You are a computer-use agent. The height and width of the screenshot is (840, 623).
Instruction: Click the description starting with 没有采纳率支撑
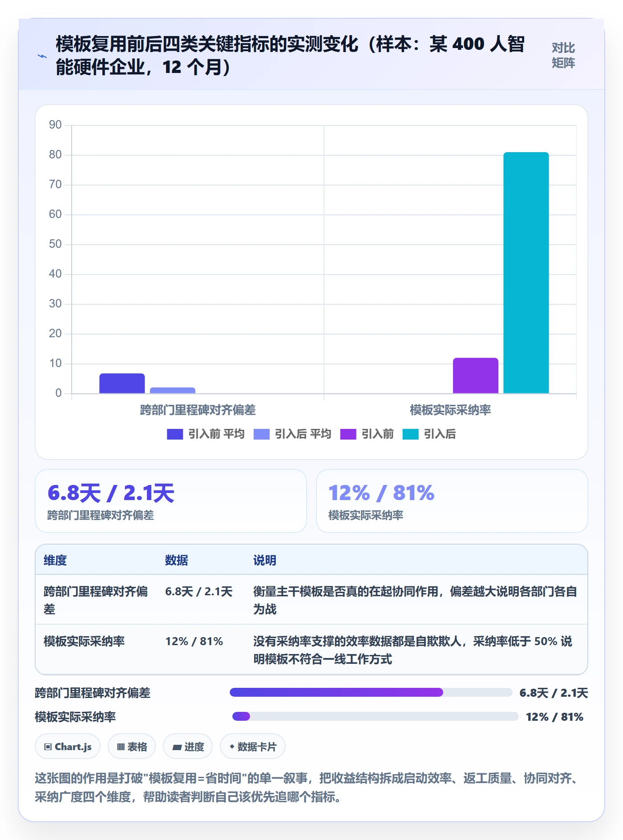[413, 650]
